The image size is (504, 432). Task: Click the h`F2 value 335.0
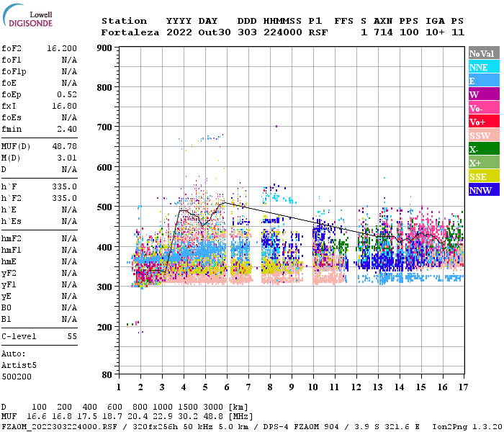click(x=64, y=198)
